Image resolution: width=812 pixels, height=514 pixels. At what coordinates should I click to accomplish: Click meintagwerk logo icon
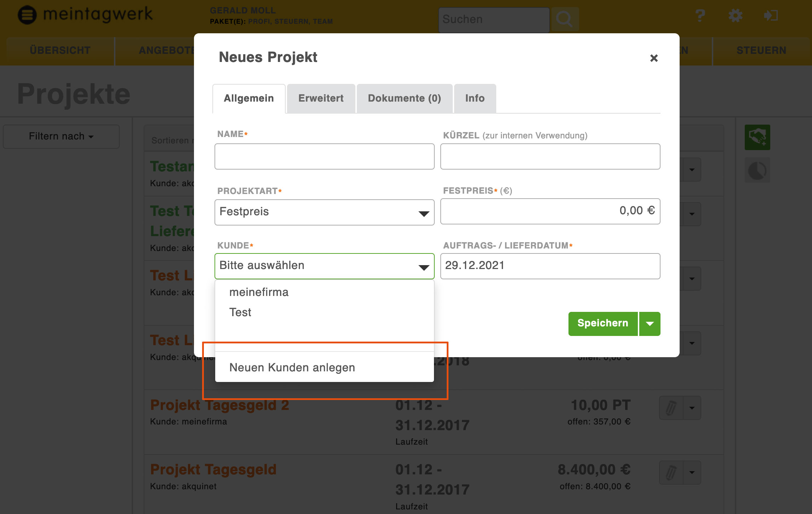27,15
